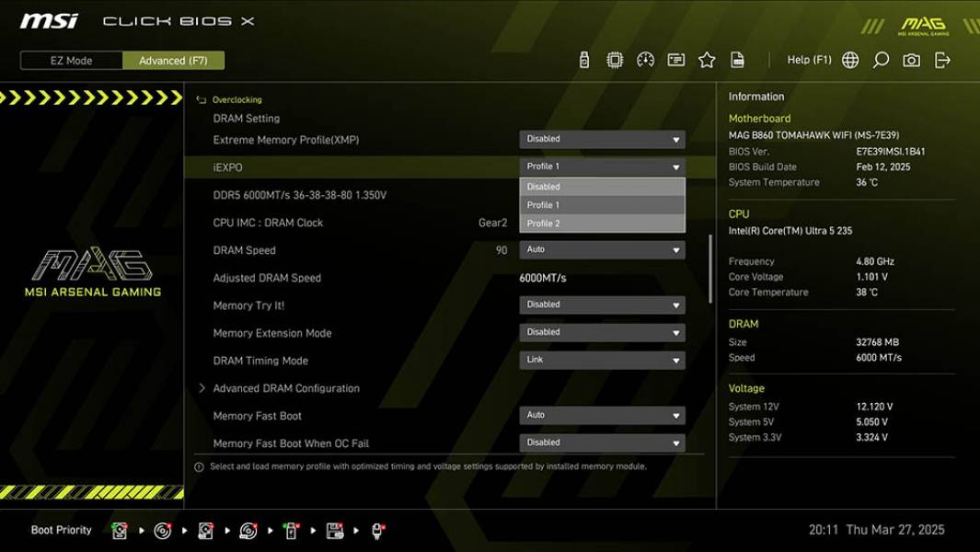The height and width of the screenshot is (552, 980).
Task: Switch to EZ Mode
Action: tap(71, 61)
